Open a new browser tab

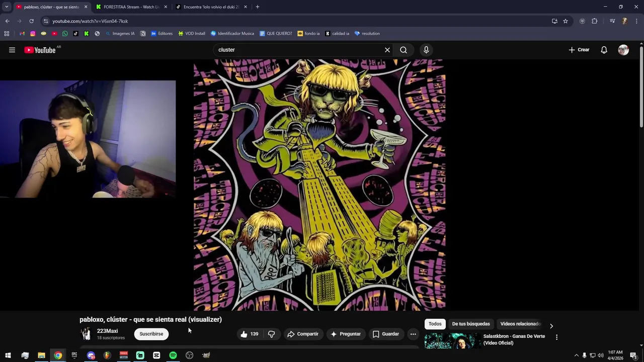tap(258, 7)
